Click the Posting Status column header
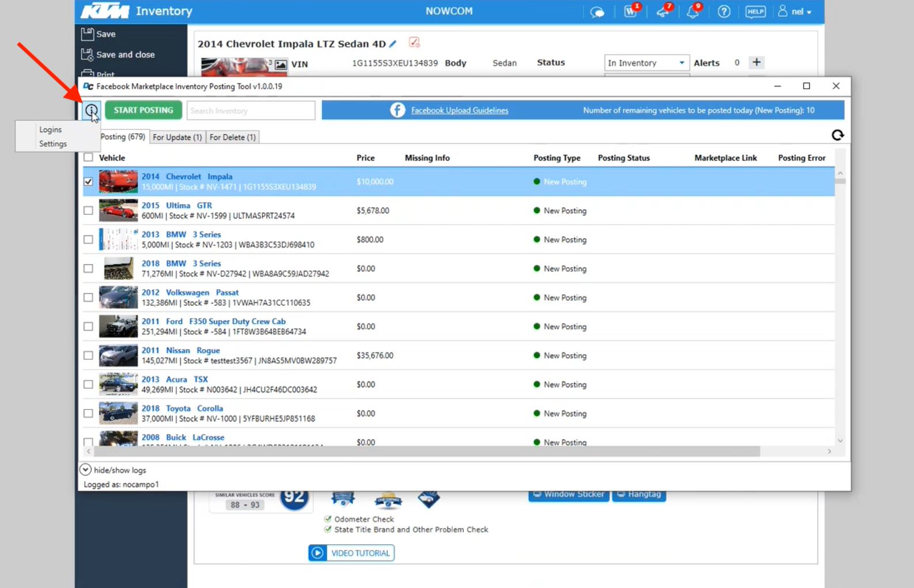 point(624,158)
